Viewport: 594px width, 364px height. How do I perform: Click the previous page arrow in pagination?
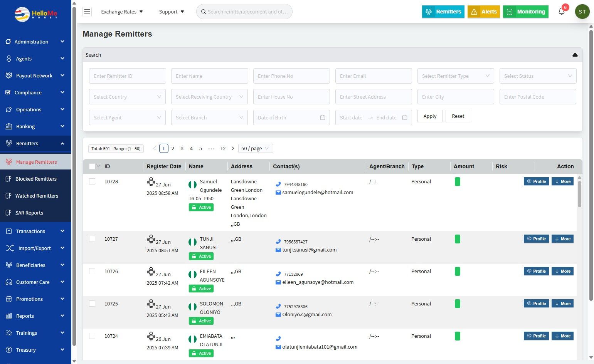click(x=155, y=148)
